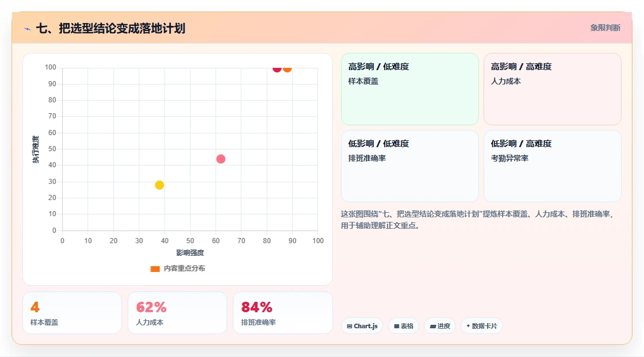Click the 数据卡片 tag chip
The width and height of the screenshot is (644, 357).
coord(482,326)
